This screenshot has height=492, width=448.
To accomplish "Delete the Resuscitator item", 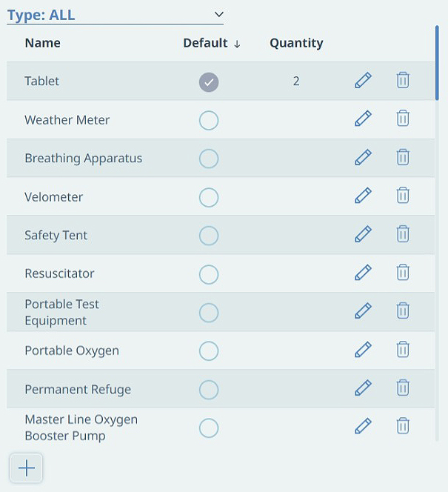I will [403, 273].
